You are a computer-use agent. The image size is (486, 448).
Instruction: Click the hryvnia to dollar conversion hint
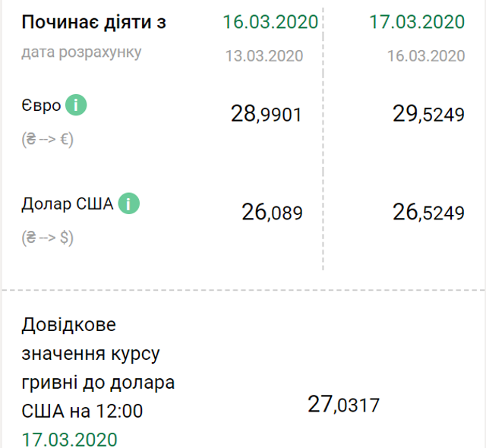[x=48, y=238]
